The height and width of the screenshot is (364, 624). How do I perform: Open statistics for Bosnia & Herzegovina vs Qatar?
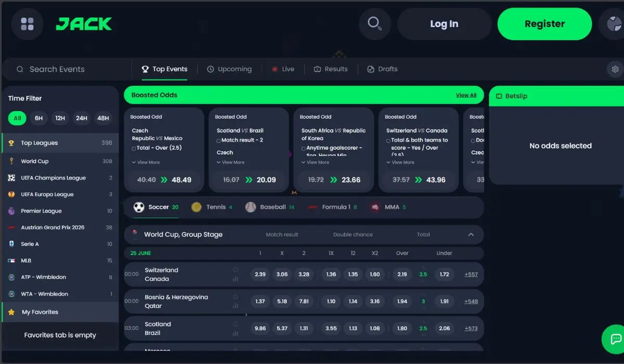236,306
